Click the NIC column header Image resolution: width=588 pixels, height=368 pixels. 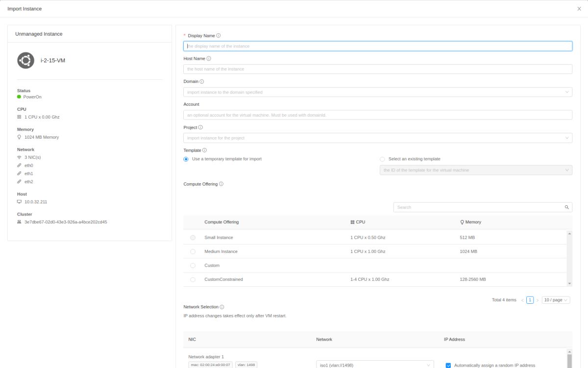[x=192, y=340]
